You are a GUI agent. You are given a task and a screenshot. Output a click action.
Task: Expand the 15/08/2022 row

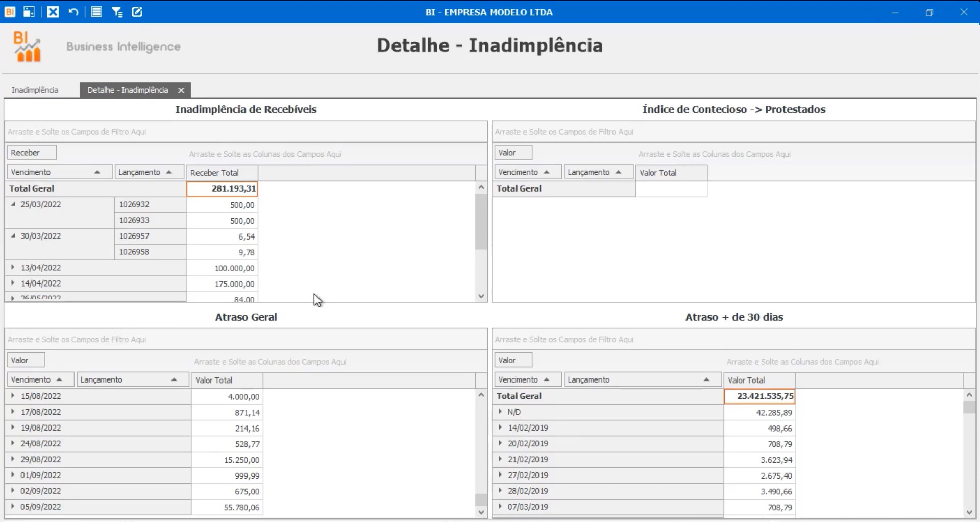pos(13,396)
